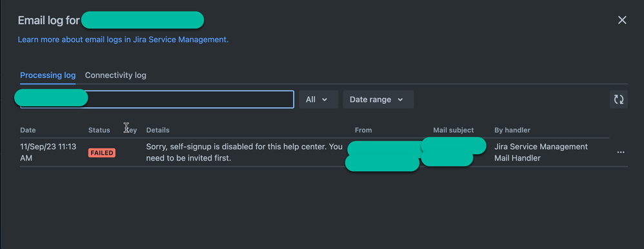Click the Date column header
The image size is (644, 249).
(x=28, y=130)
